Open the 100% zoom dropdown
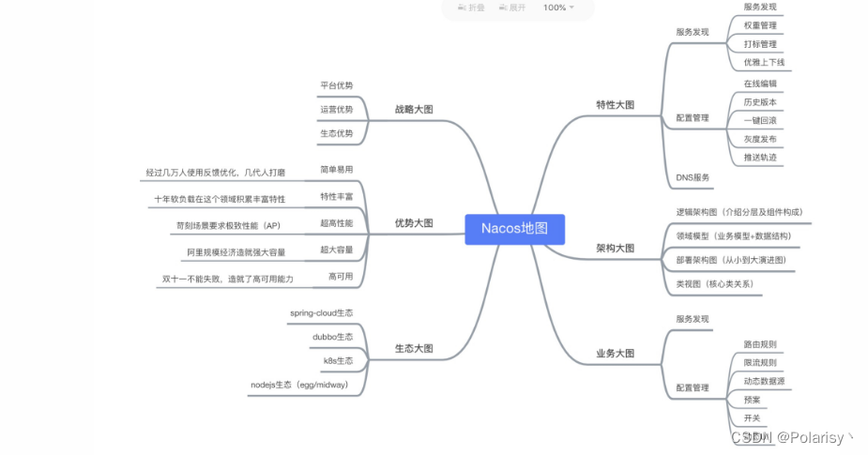 558,8
